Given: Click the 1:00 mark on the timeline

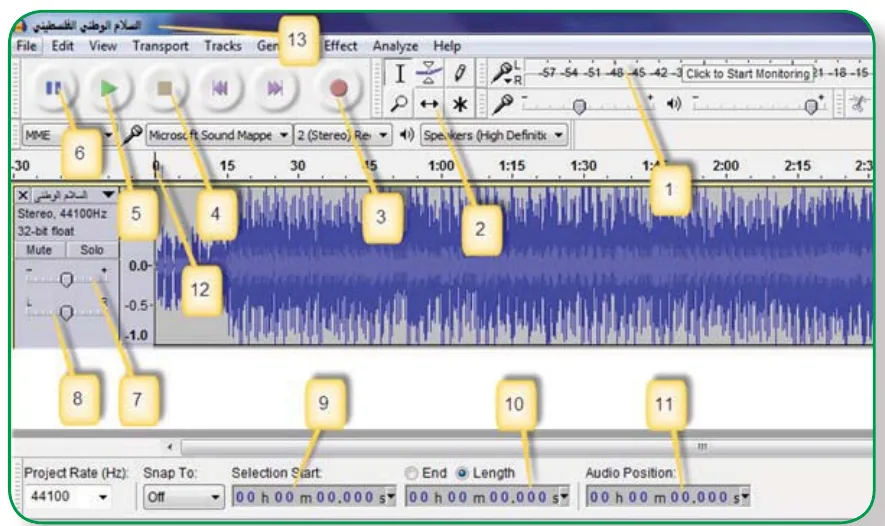Looking at the screenshot, I should 441,166.
